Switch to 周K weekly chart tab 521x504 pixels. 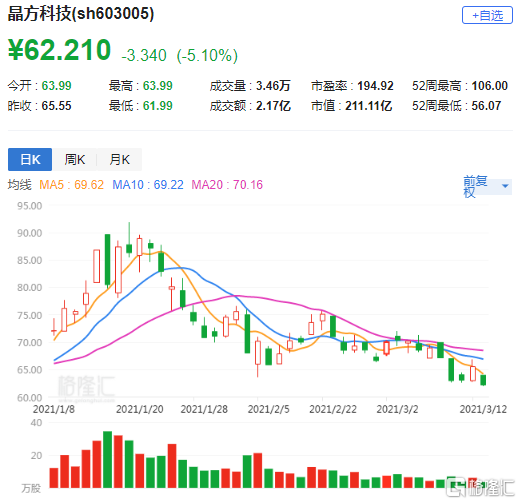[x=75, y=159]
